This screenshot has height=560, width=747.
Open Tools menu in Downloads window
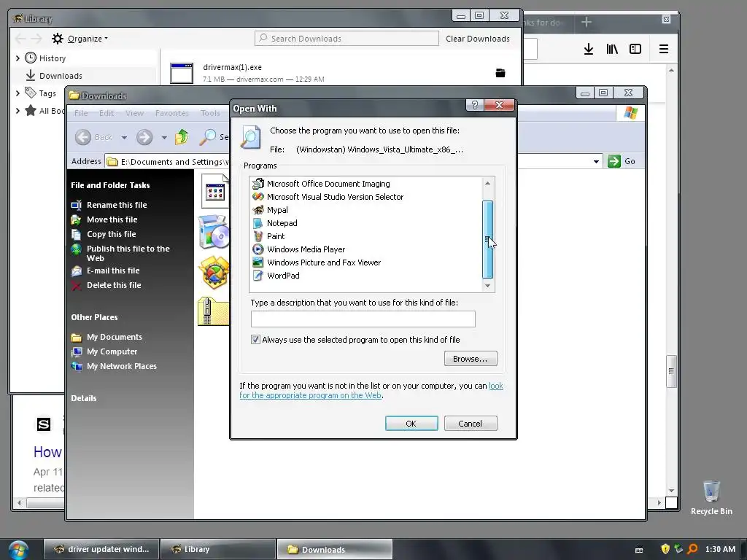[210, 113]
